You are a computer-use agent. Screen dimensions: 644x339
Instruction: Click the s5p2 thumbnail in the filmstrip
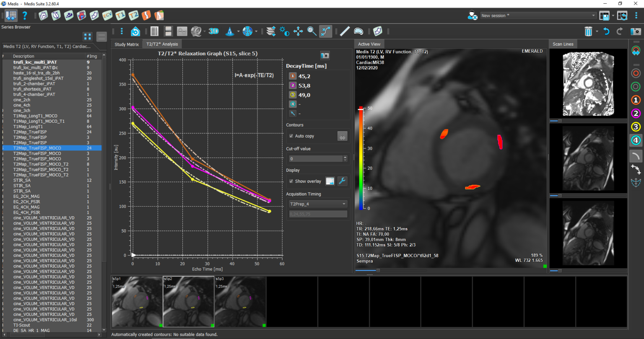pyautogui.click(x=188, y=301)
